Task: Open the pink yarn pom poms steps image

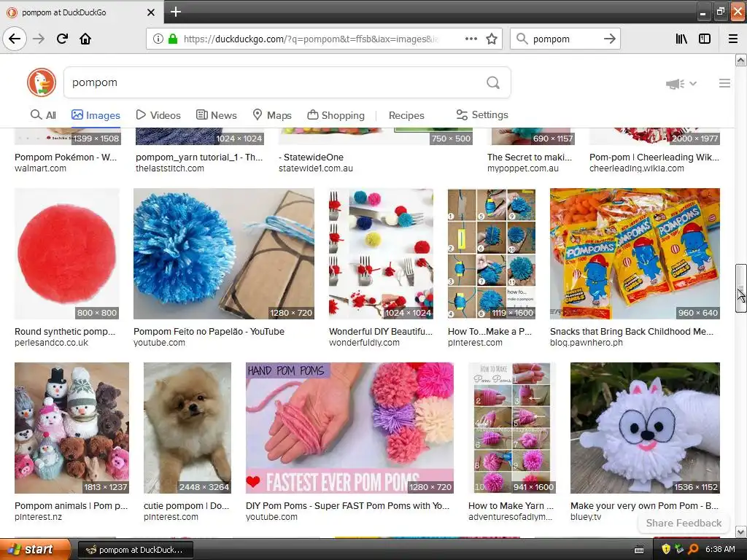Action: [x=511, y=427]
